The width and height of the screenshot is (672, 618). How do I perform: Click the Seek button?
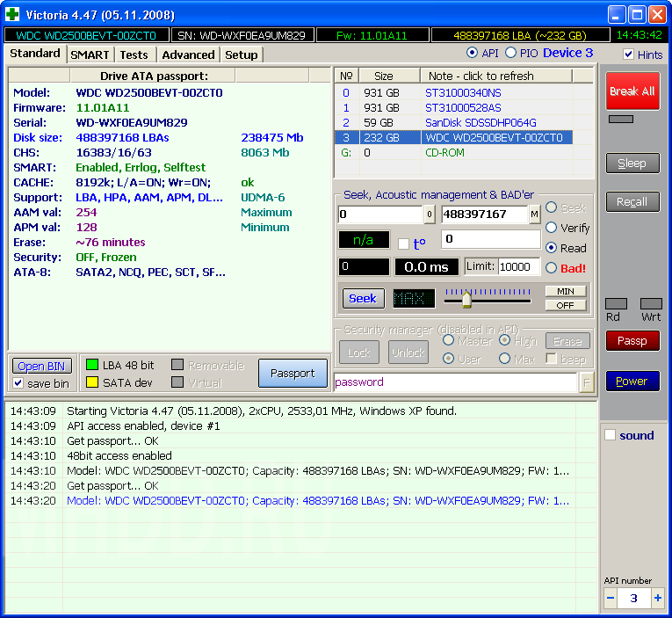(363, 298)
